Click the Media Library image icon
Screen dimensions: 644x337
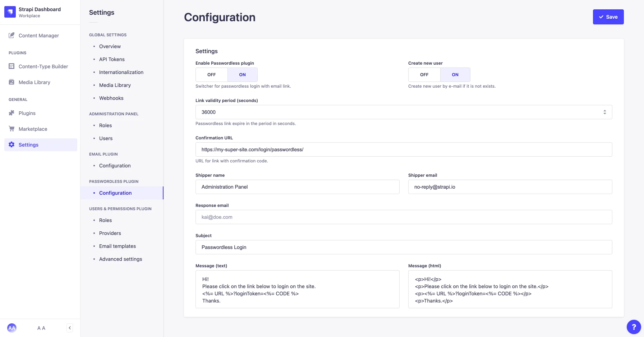coord(11,82)
